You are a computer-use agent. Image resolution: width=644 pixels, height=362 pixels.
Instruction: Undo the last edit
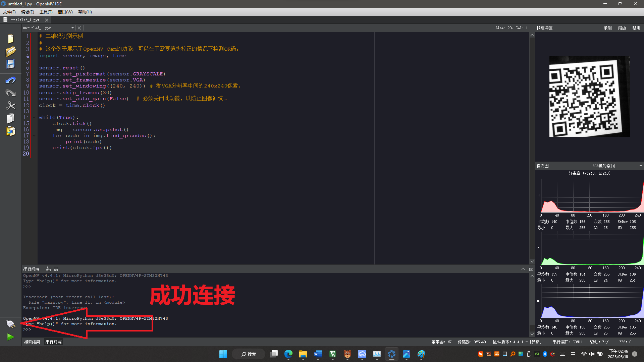pyautogui.click(x=10, y=80)
